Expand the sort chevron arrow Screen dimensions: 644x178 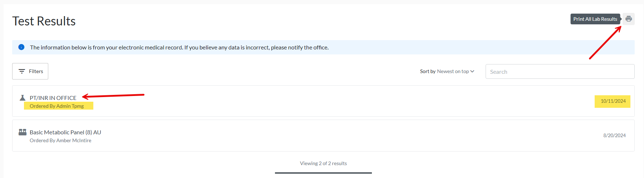pyautogui.click(x=472, y=71)
